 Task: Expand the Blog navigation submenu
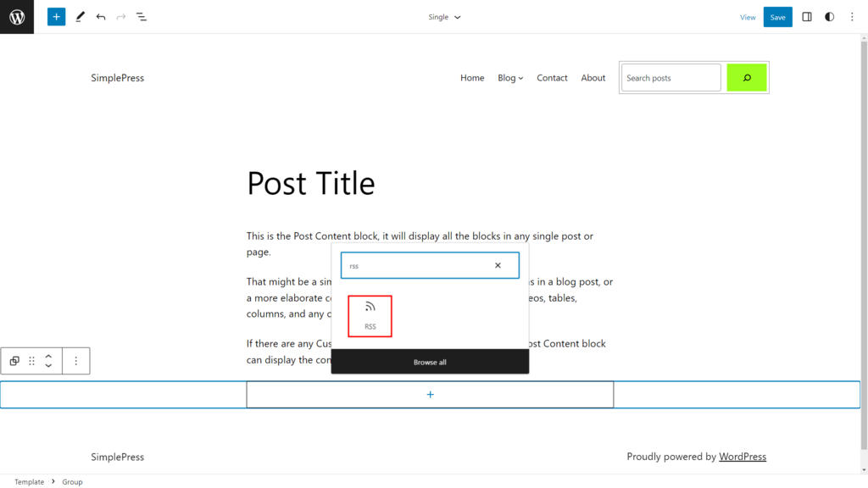(522, 77)
